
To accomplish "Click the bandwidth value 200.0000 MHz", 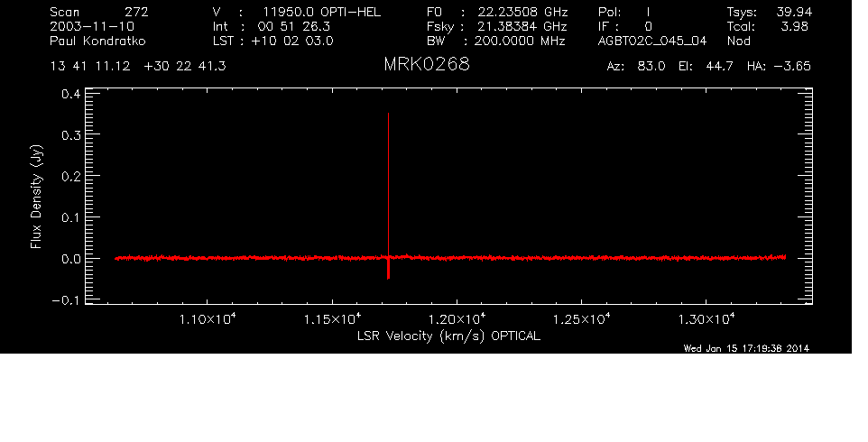I will click(520, 41).
